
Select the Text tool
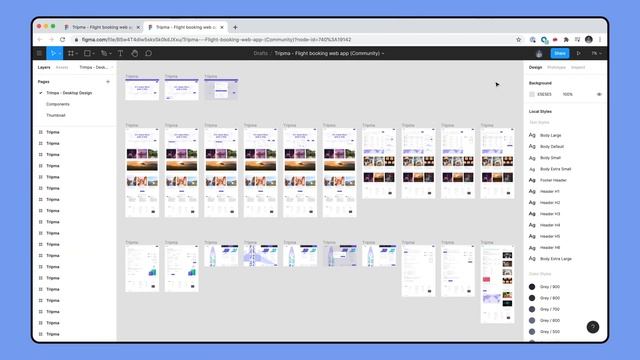120,53
